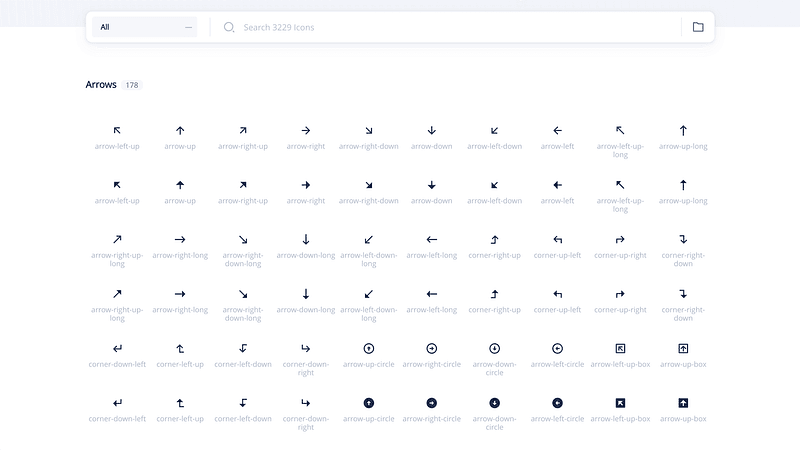Click the 178 count badge
This screenshot has height=450, width=800.
(132, 85)
